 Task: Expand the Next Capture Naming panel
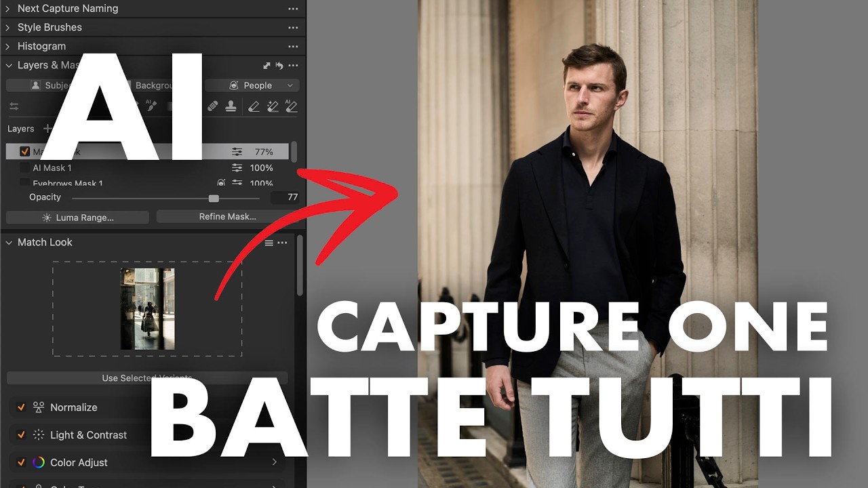click(x=8, y=9)
